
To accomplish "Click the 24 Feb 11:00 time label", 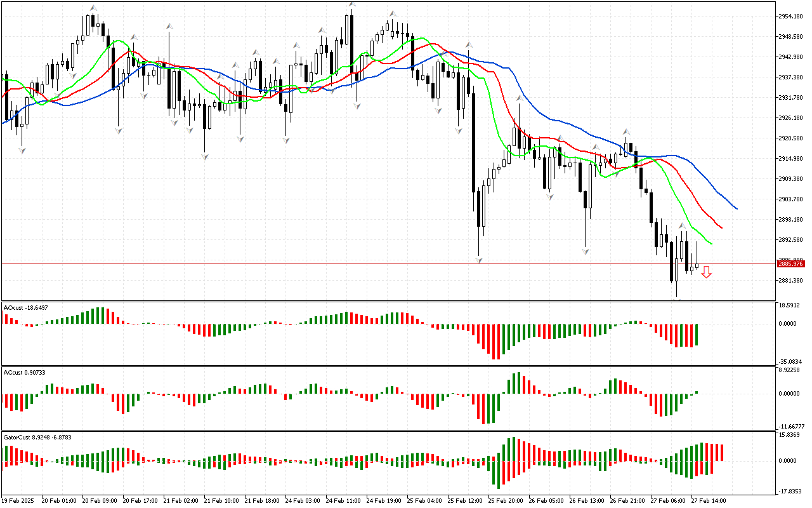I will point(343,500).
